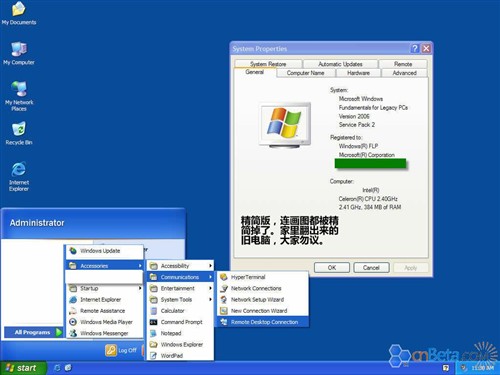
Task: Click the Log Off key icon
Action: coord(111,350)
